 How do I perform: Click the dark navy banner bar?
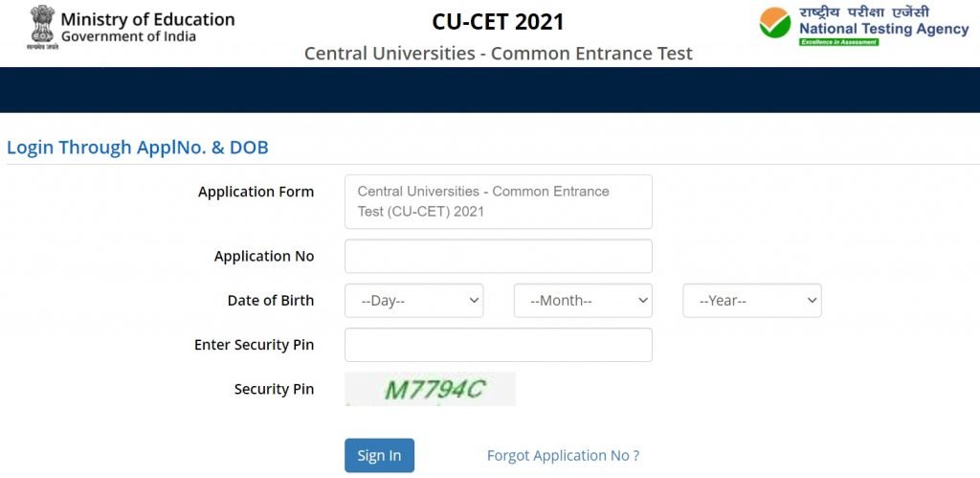[490, 90]
